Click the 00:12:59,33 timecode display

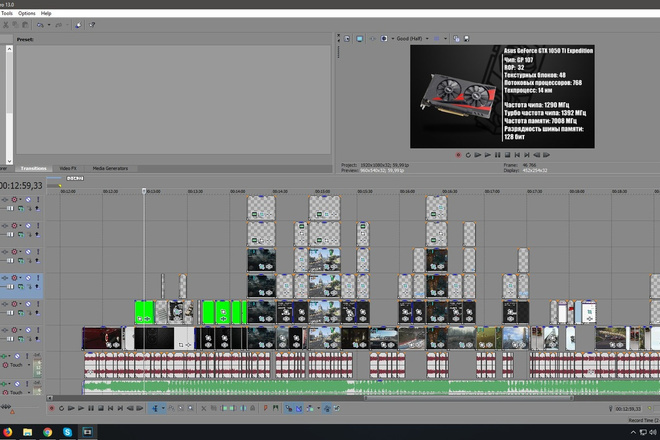pyautogui.click(x=21, y=185)
